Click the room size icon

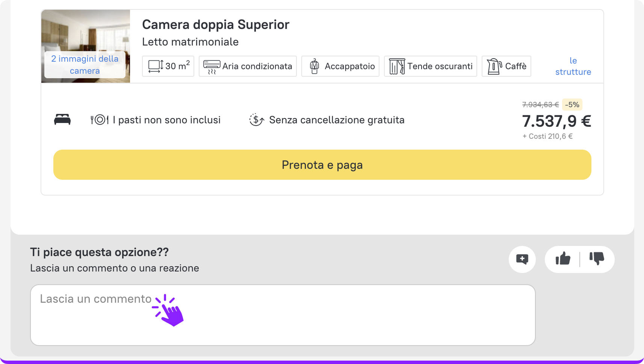point(156,67)
